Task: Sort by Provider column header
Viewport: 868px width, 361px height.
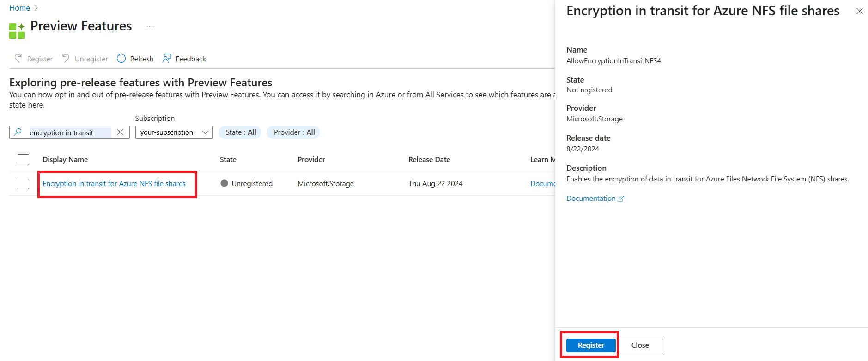Action: point(311,159)
